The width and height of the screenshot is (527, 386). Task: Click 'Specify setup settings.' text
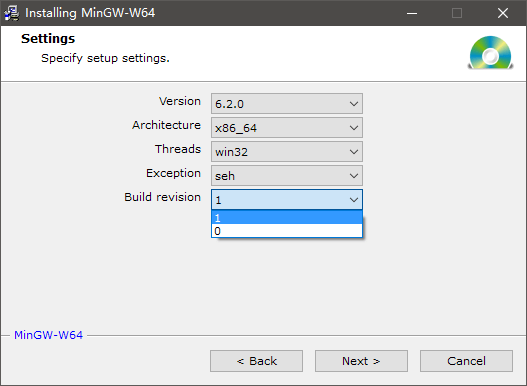[x=105, y=58]
